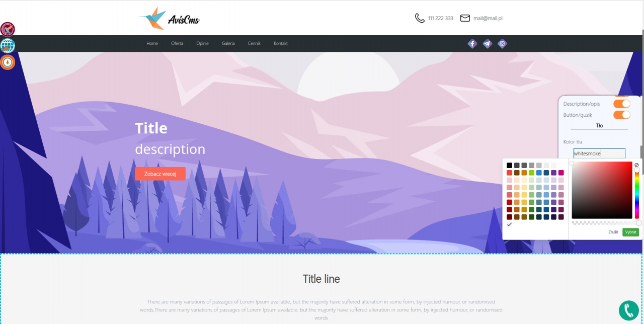Open the Instagram social link icon
Viewport: 644px width, 324px height.
502,44
